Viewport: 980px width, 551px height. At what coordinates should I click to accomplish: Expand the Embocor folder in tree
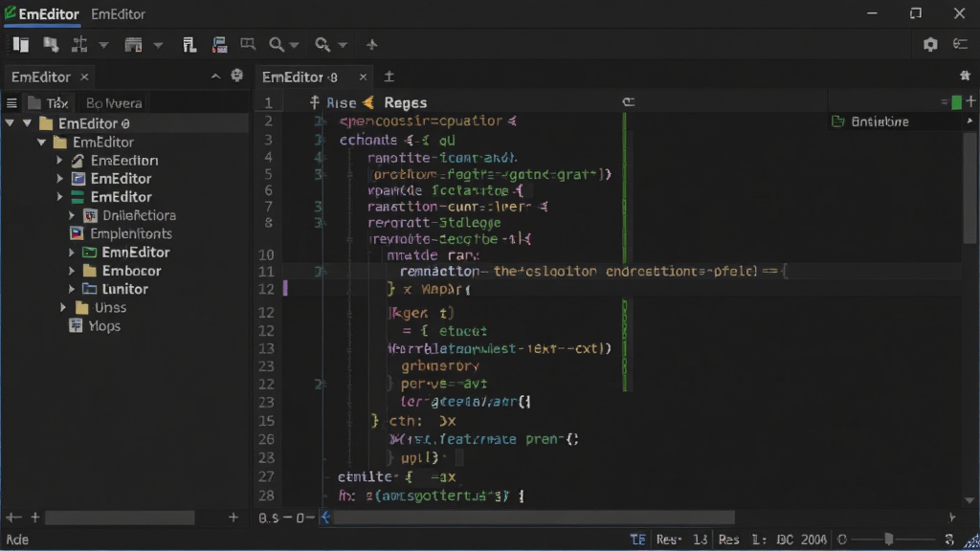(71, 271)
